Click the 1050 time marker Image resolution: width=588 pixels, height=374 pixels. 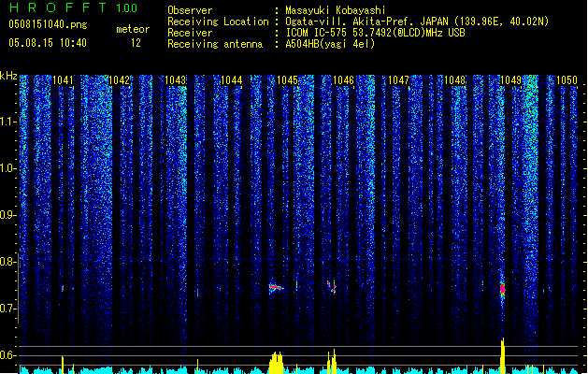[566, 80]
